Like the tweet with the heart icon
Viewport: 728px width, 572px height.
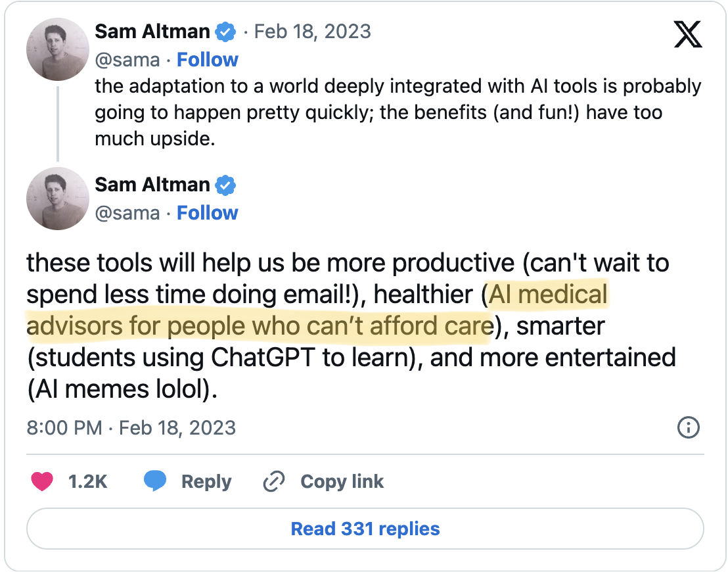[x=42, y=481]
